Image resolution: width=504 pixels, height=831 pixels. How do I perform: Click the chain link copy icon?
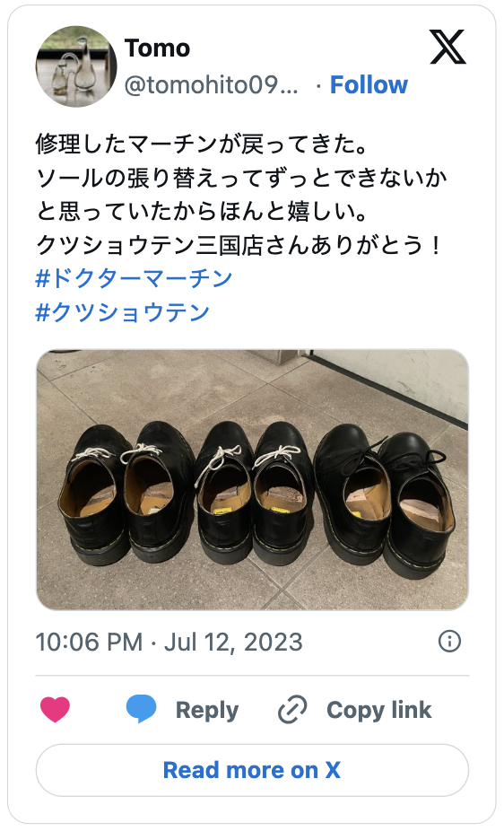(x=292, y=710)
